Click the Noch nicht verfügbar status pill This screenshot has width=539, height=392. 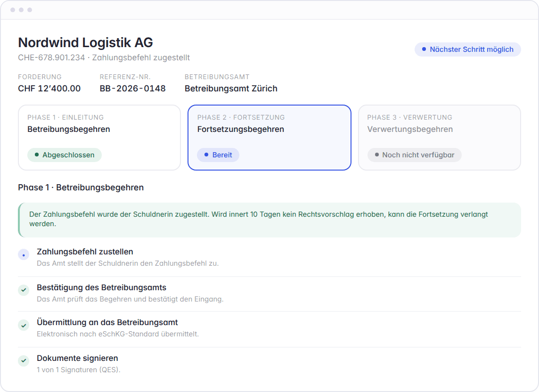[x=414, y=155]
